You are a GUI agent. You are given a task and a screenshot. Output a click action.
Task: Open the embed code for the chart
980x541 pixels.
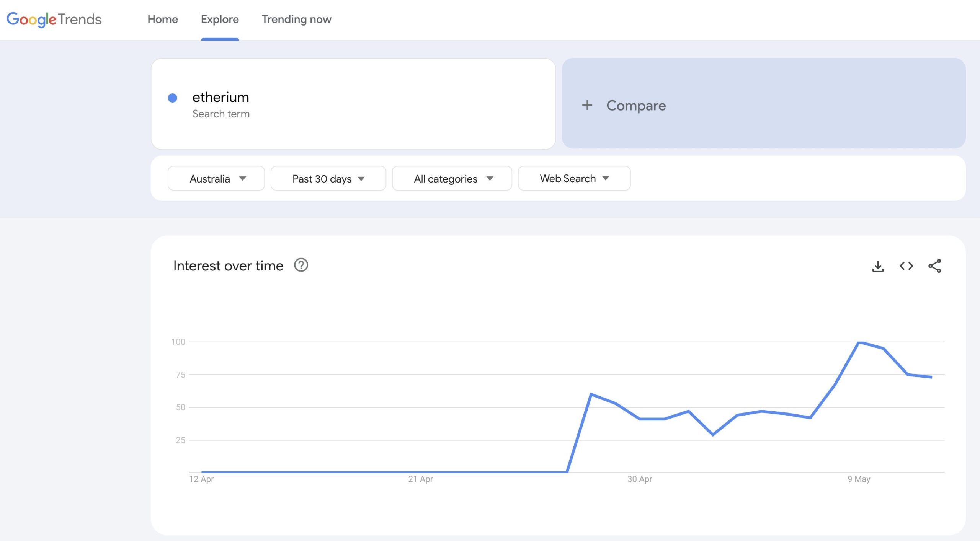(906, 266)
